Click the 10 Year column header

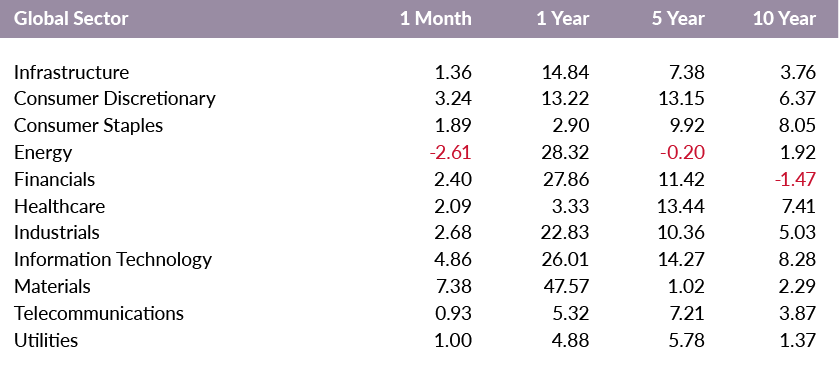point(784,19)
